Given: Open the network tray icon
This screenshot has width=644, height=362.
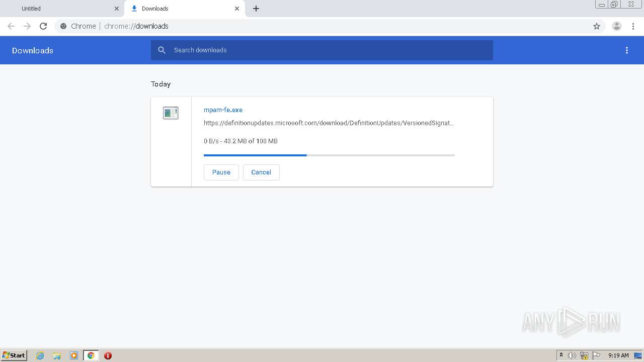Looking at the screenshot, I should point(584,355).
